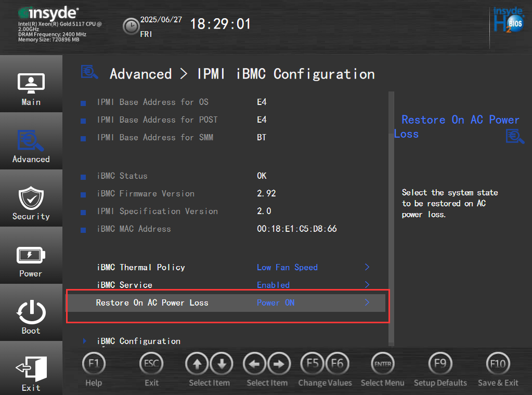Viewport: 532px width, 395px height.
Task: Select Power ON value for AC restore
Action: pos(276,302)
